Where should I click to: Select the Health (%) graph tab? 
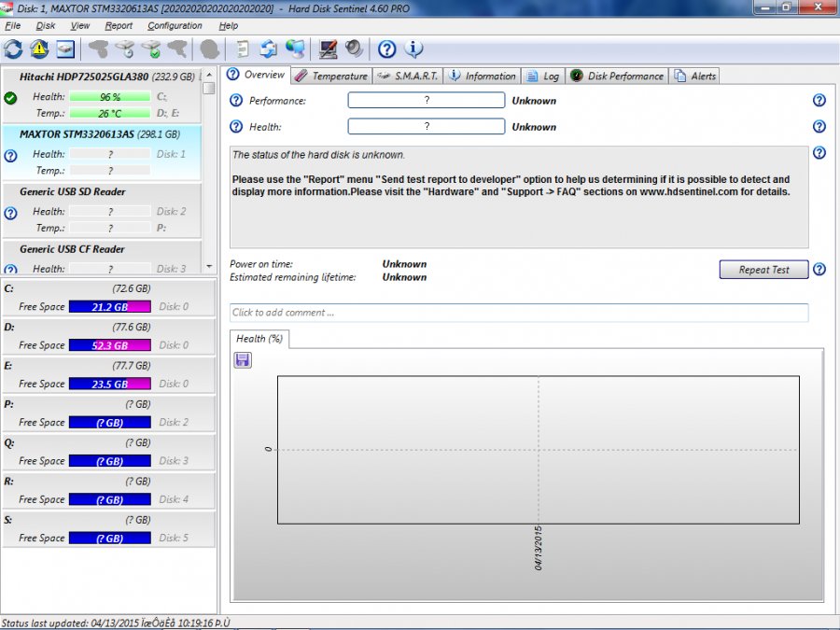(259, 339)
